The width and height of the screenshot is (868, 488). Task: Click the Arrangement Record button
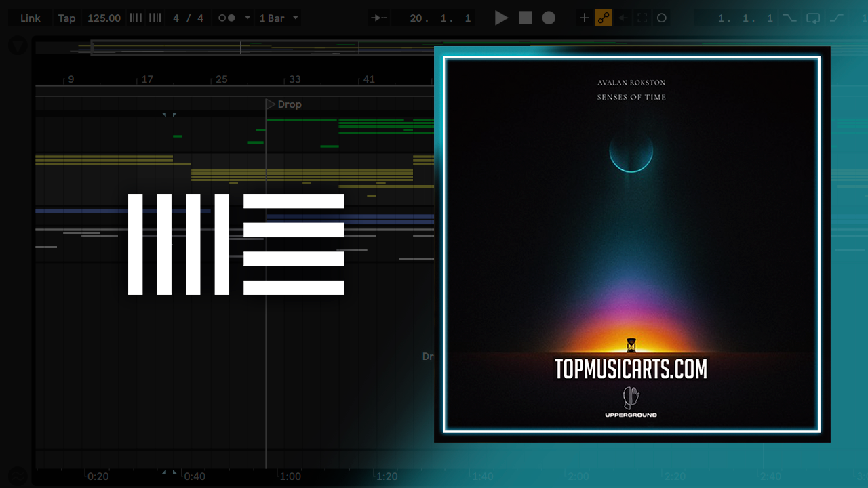click(x=549, y=18)
